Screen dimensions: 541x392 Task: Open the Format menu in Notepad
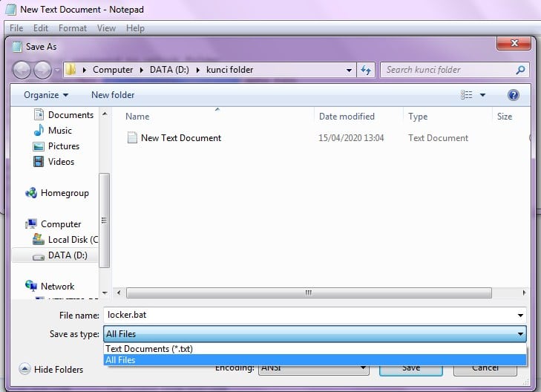73,28
